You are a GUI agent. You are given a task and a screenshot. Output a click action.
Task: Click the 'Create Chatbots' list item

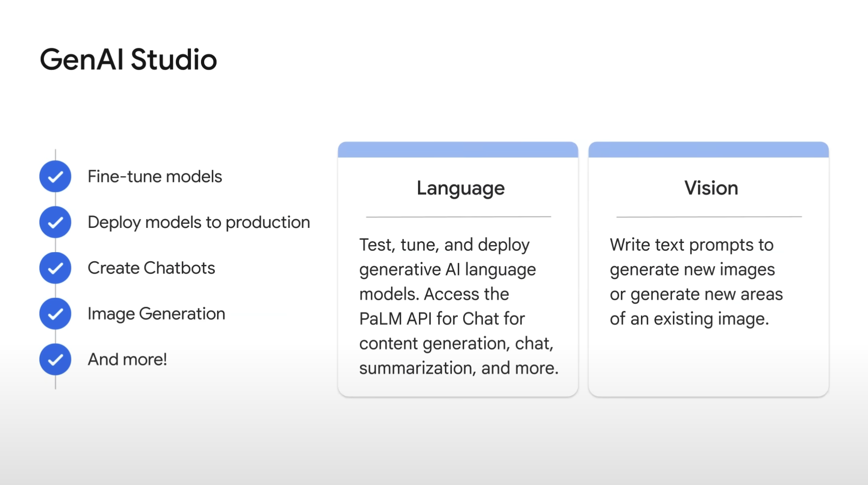151,268
